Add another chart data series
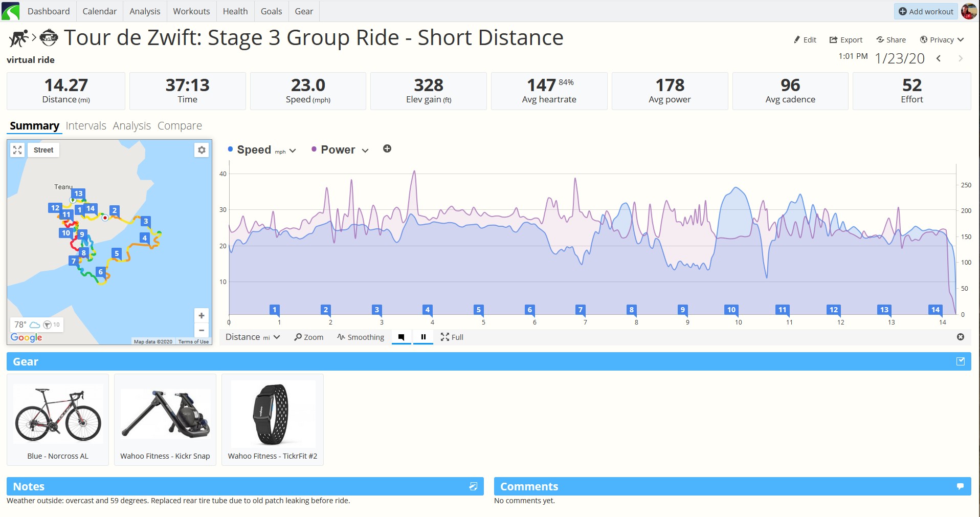 (x=387, y=148)
